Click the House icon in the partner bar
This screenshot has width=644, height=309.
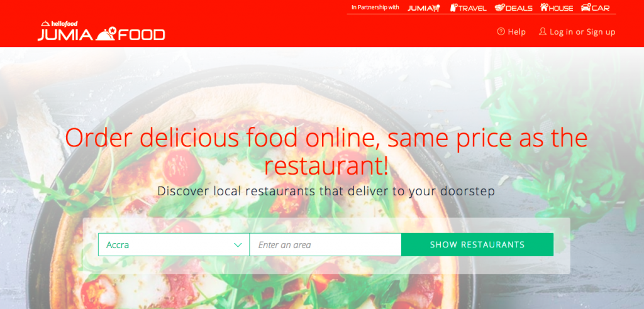click(544, 8)
